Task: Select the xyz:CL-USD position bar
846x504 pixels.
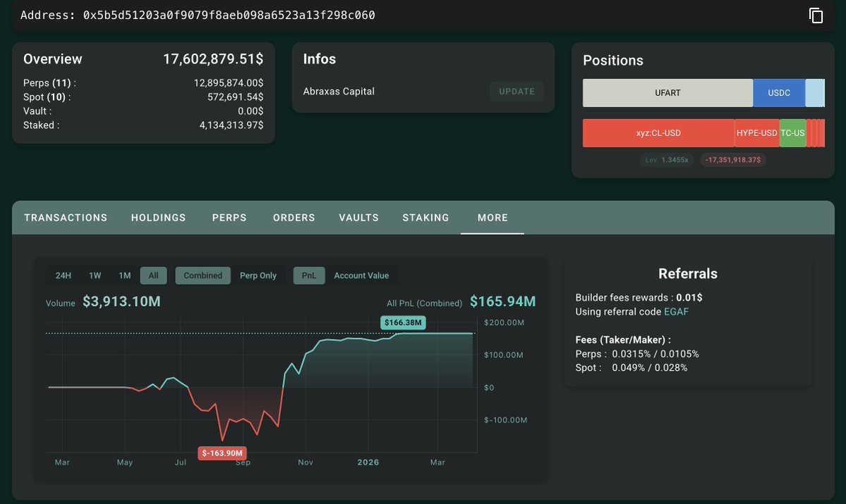Action: click(659, 133)
